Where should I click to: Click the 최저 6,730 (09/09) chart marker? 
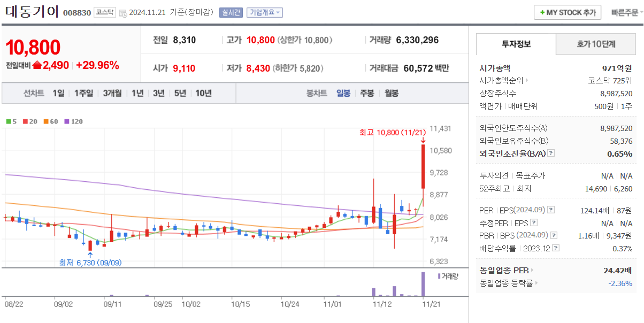tap(90, 263)
